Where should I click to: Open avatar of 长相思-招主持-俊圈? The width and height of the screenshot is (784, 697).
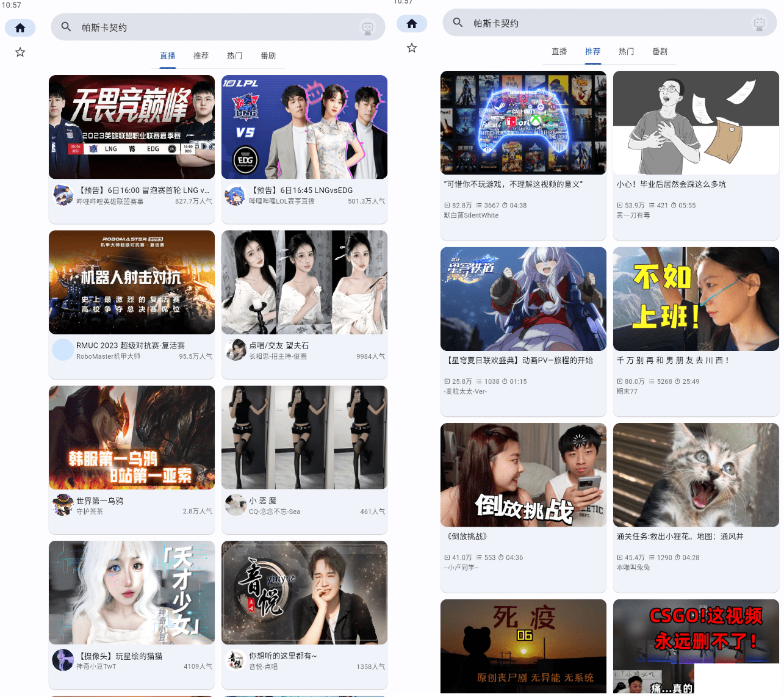[x=236, y=350]
